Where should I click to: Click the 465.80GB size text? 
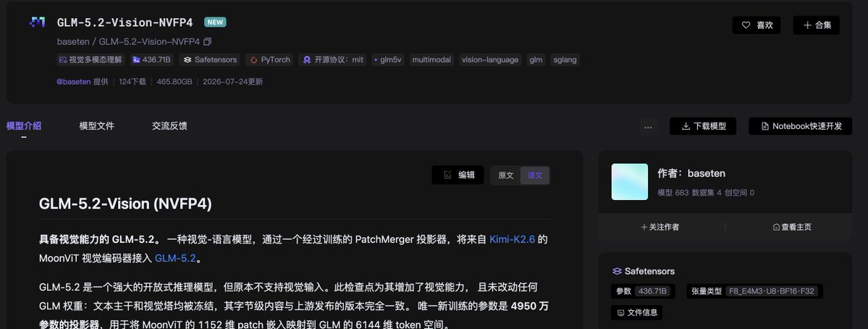pyautogui.click(x=174, y=81)
